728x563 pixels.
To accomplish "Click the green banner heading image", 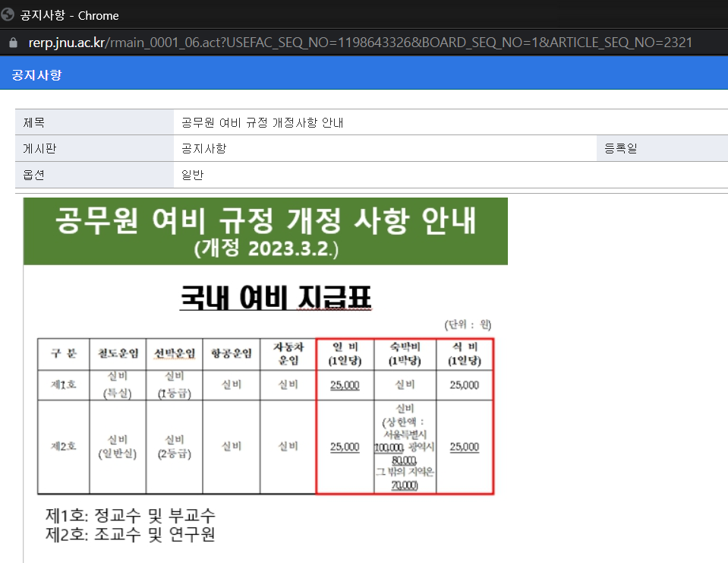I will point(265,231).
